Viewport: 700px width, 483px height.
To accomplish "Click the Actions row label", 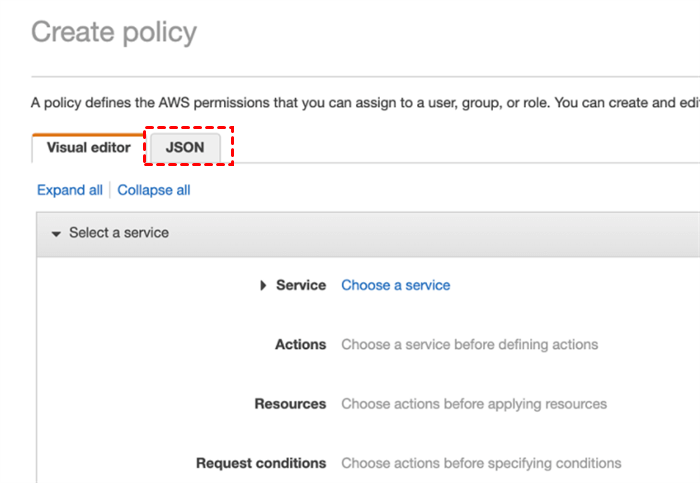I will [300, 344].
